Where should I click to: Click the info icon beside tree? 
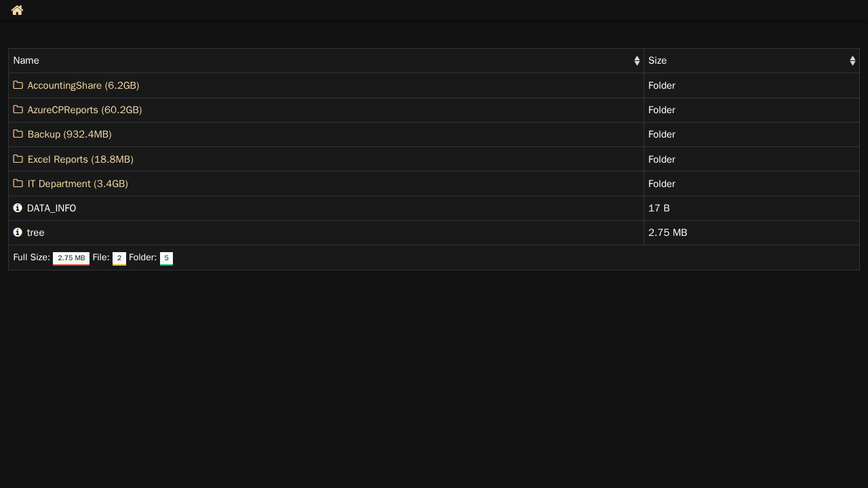pyautogui.click(x=18, y=232)
